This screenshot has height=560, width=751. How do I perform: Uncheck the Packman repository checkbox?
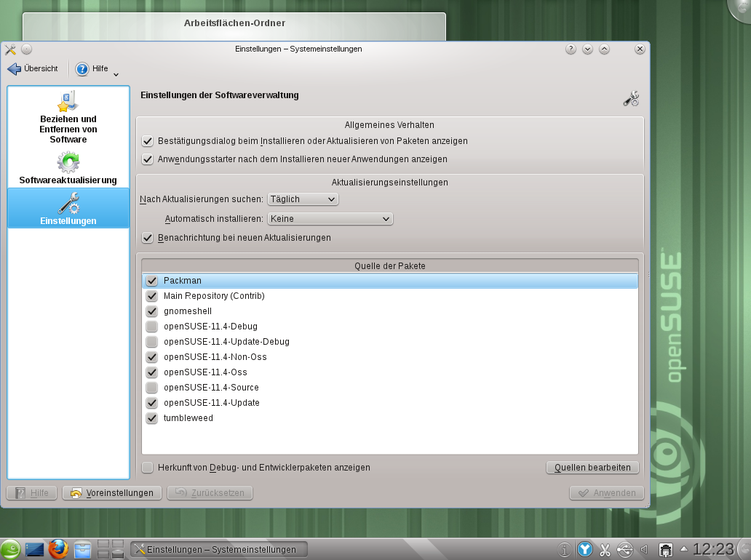pyautogui.click(x=151, y=281)
